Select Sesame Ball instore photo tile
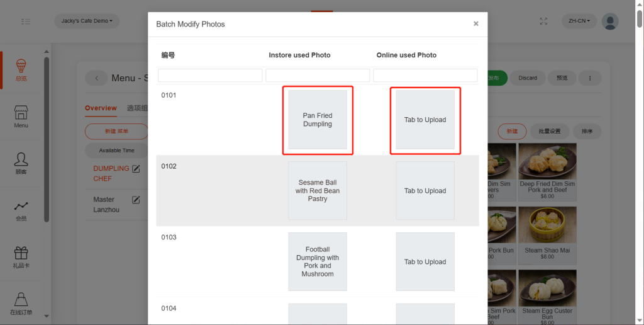Image resolution: width=644 pixels, height=325 pixels. pyautogui.click(x=318, y=190)
